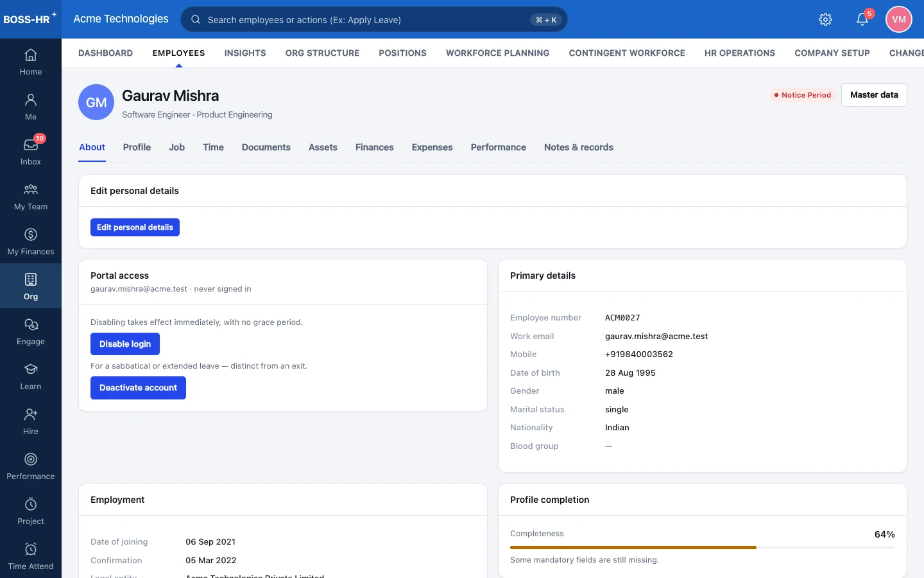This screenshot has height=578, width=924.
Task: Click the Disable login button
Action: point(125,344)
